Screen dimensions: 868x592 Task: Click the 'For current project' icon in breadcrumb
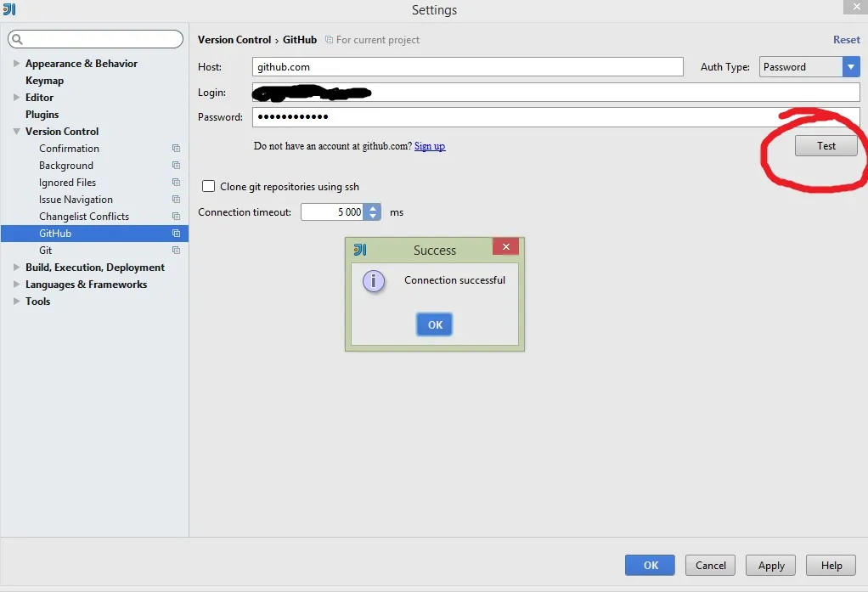tap(329, 39)
